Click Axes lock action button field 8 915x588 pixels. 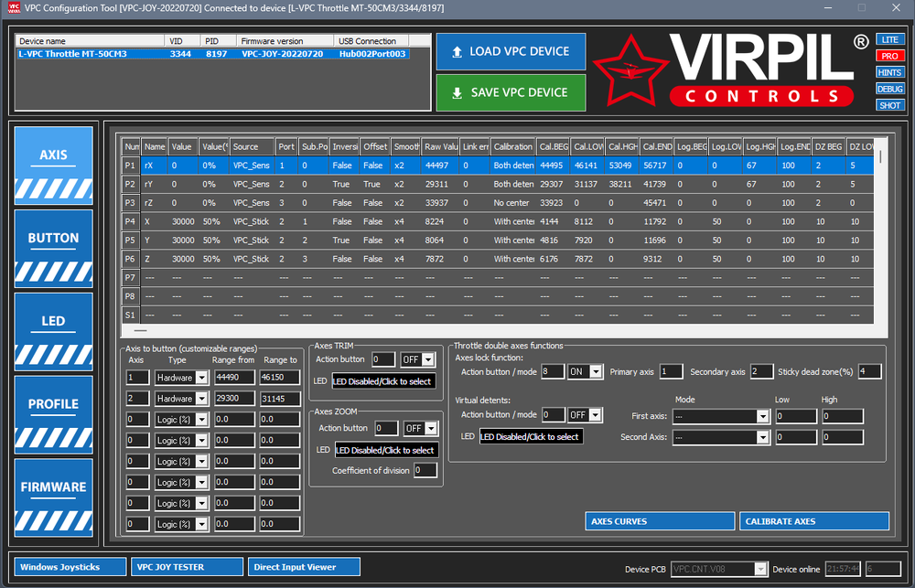point(553,371)
